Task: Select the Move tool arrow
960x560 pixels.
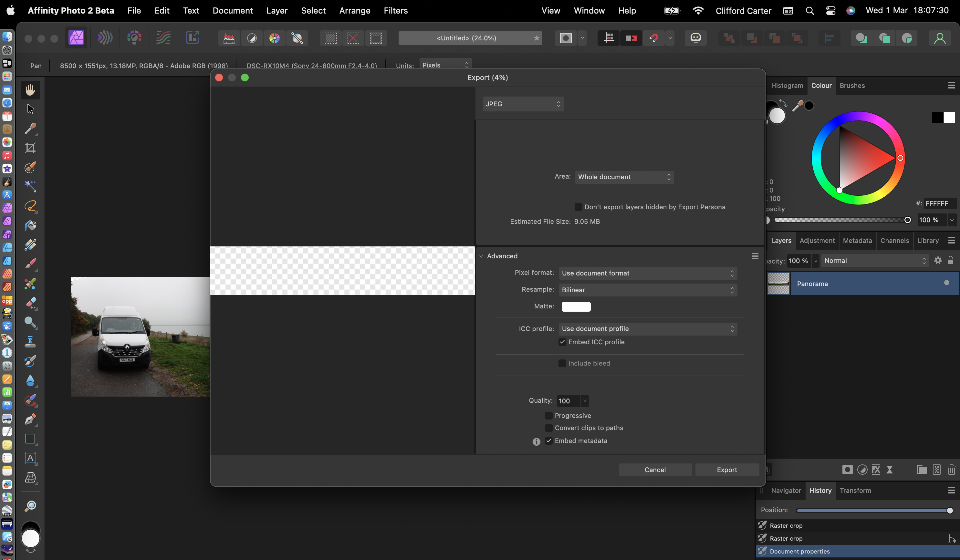Action: click(30, 109)
